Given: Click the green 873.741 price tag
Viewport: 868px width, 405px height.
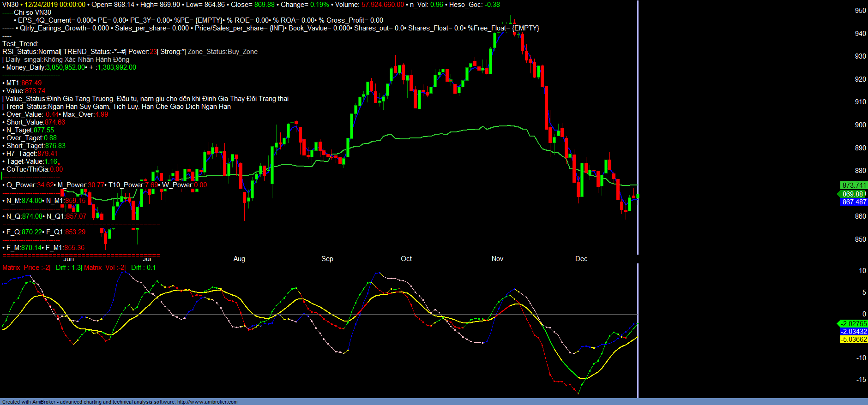Looking at the screenshot, I should (854, 185).
